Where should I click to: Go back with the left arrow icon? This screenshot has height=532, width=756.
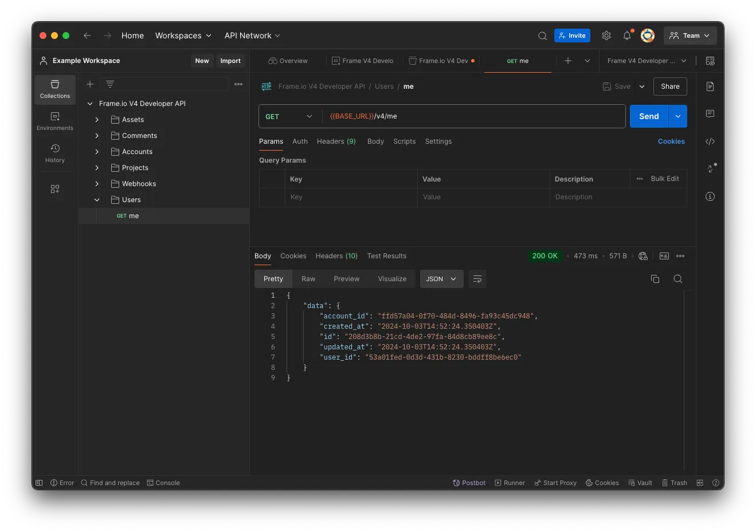(87, 36)
